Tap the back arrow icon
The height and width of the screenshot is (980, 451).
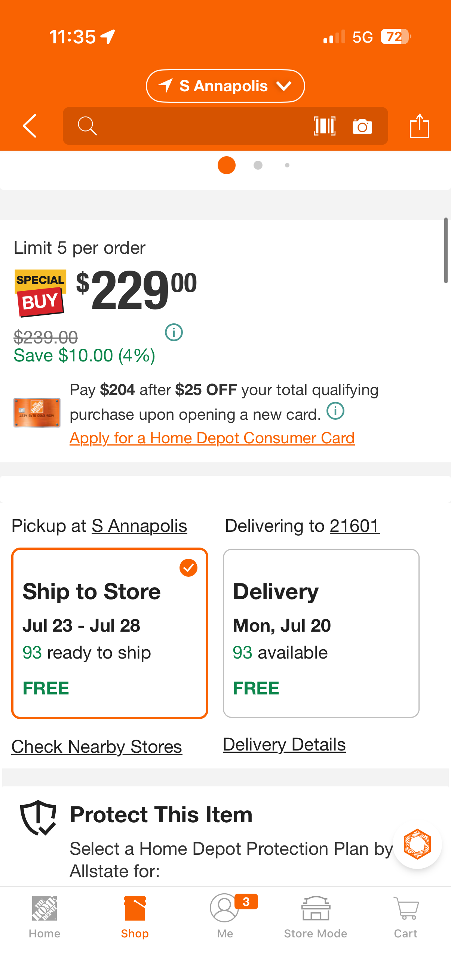[x=30, y=126]
